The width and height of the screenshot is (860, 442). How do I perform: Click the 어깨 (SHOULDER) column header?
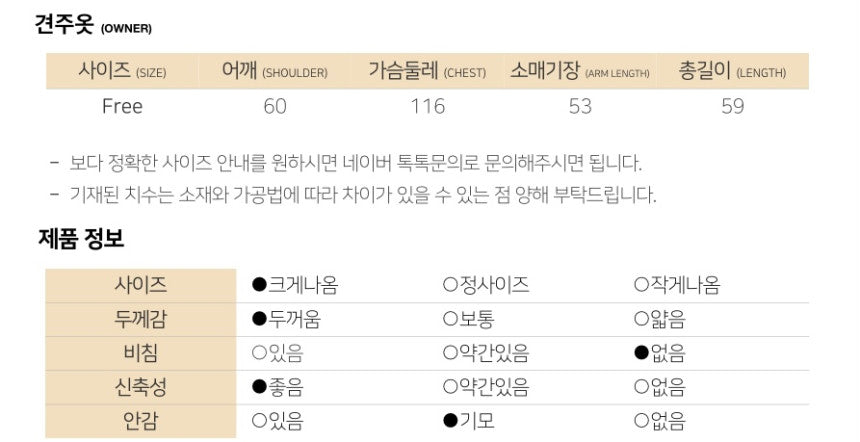tap(275, 71)
